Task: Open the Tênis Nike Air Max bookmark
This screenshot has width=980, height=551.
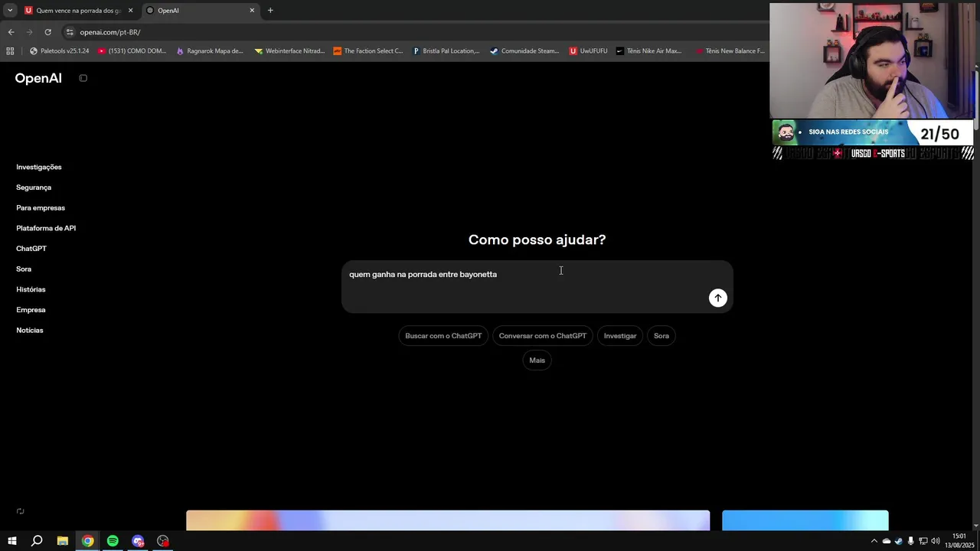Action: (x=648, y=51)
